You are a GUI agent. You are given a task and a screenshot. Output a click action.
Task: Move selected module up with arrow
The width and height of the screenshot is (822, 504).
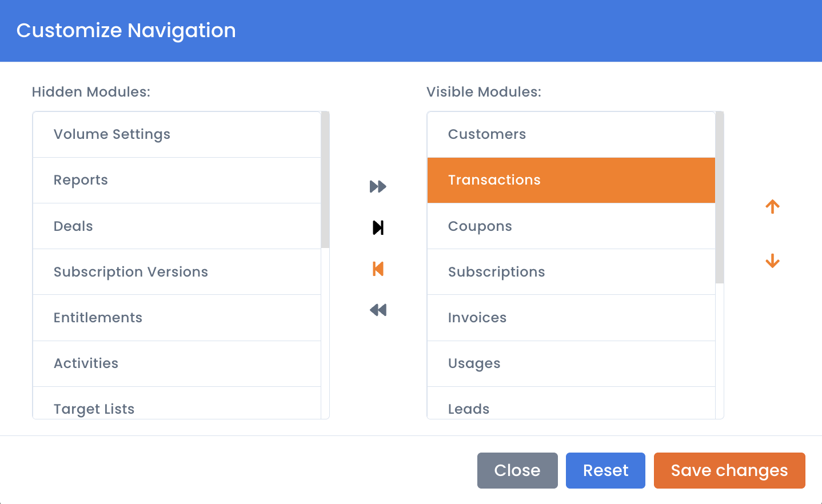coord(772,206)
